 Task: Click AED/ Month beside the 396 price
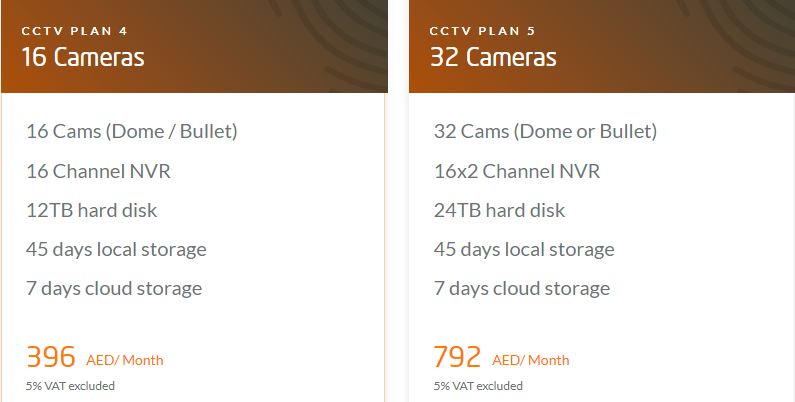125,360
